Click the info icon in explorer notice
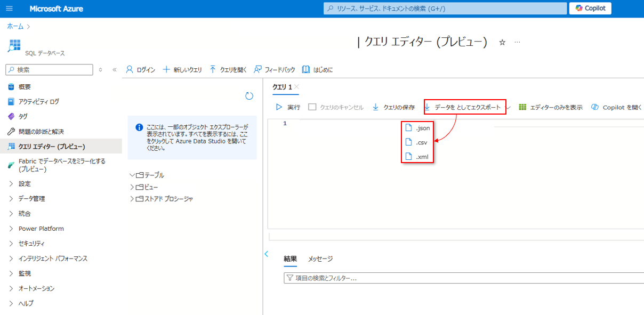 point(139,127)
